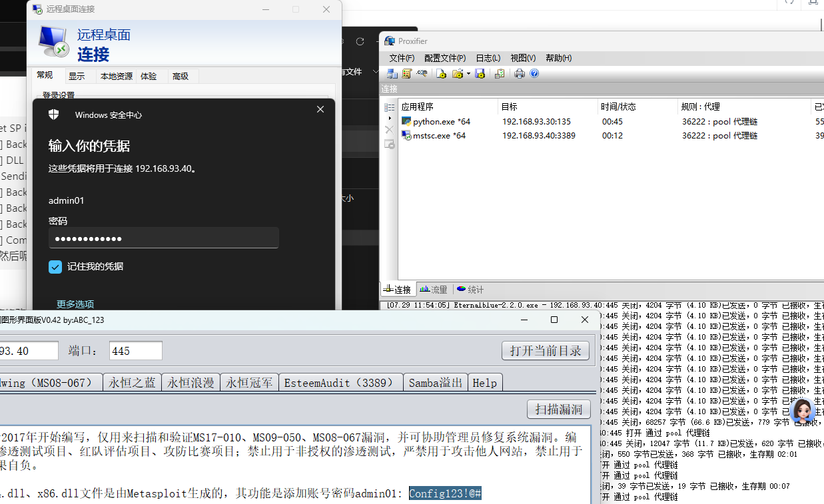Open 更多选项 in the Windows credentials dialog

click(x=75, y=304)
